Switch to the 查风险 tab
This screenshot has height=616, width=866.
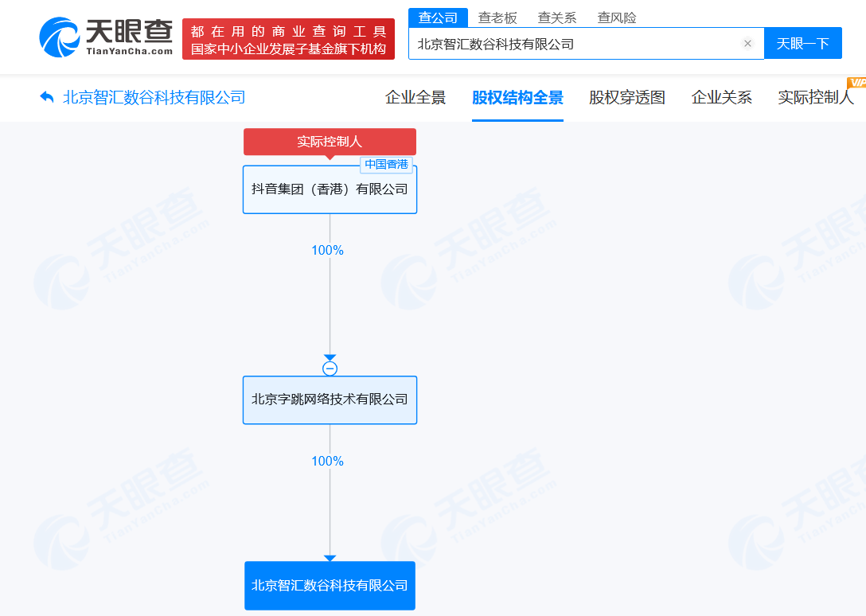click(x=616, y=17)
